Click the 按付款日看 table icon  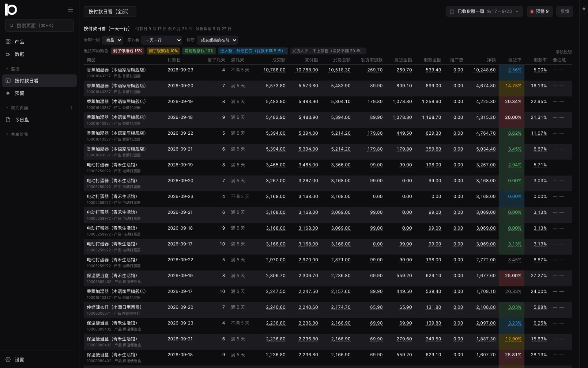8,81
